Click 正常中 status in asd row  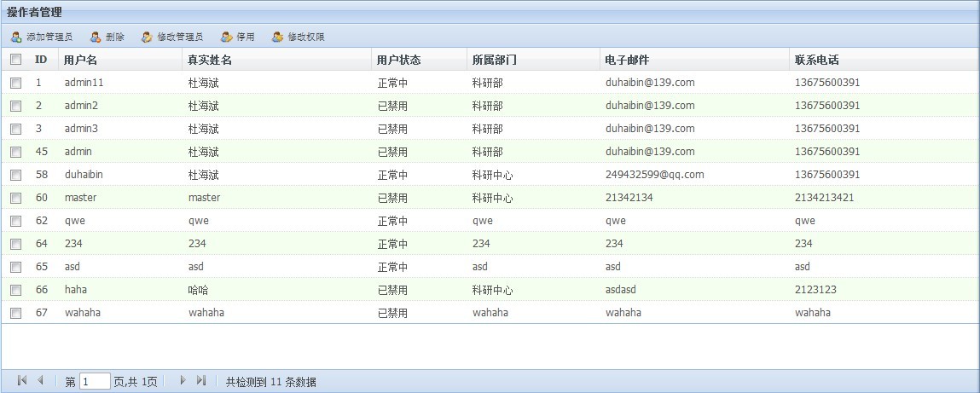pos(392,267)
